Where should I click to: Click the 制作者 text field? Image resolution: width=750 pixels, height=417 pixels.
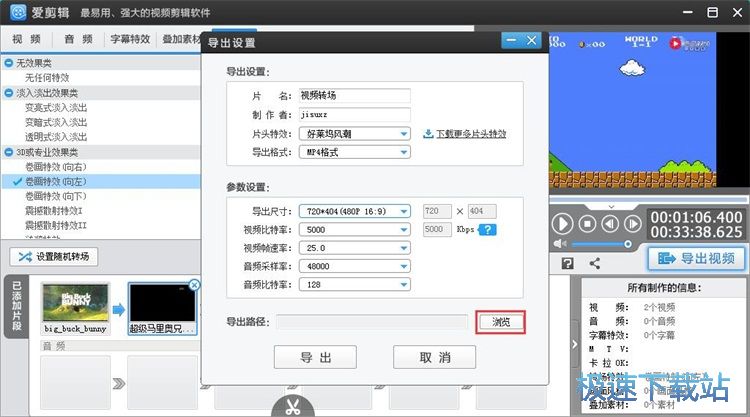(354, 114)
